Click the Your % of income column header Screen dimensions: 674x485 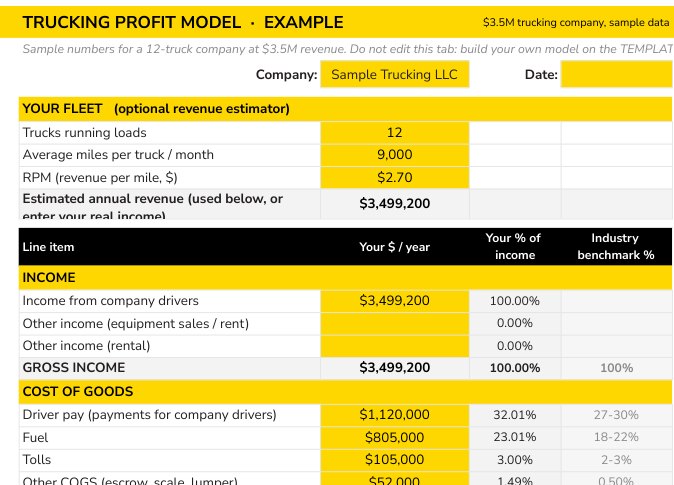point(515,246)
